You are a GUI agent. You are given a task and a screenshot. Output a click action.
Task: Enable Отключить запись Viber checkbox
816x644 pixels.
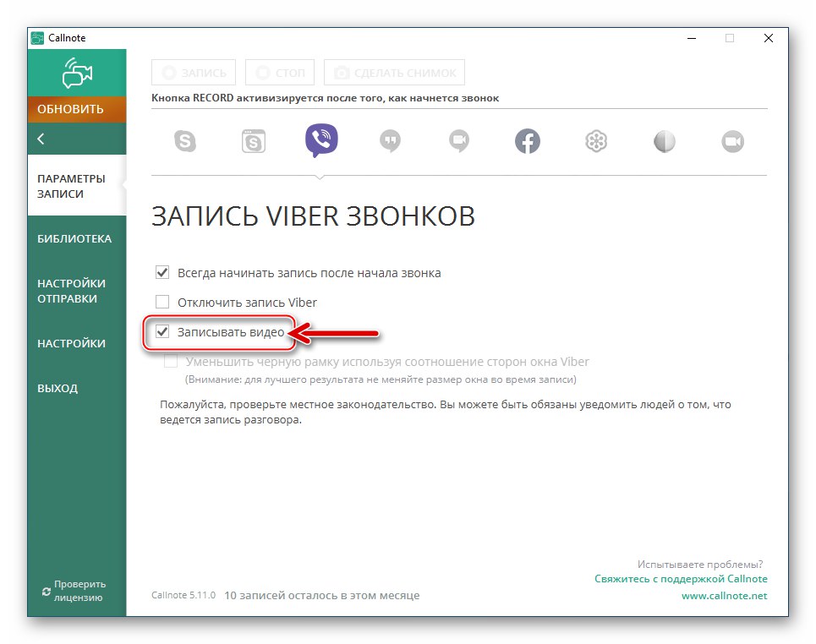(x=162, y=302)
